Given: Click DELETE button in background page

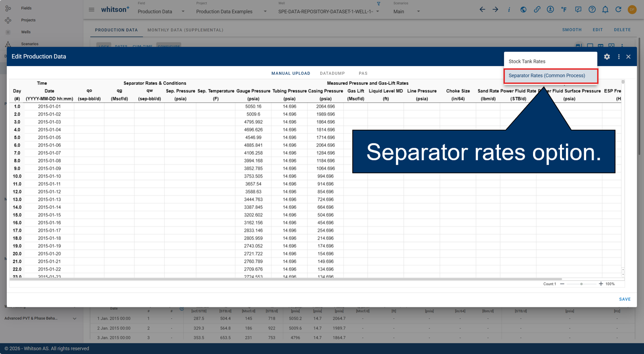Looking at the screenshot, I should pyautogui.click(x=622, y=30).
